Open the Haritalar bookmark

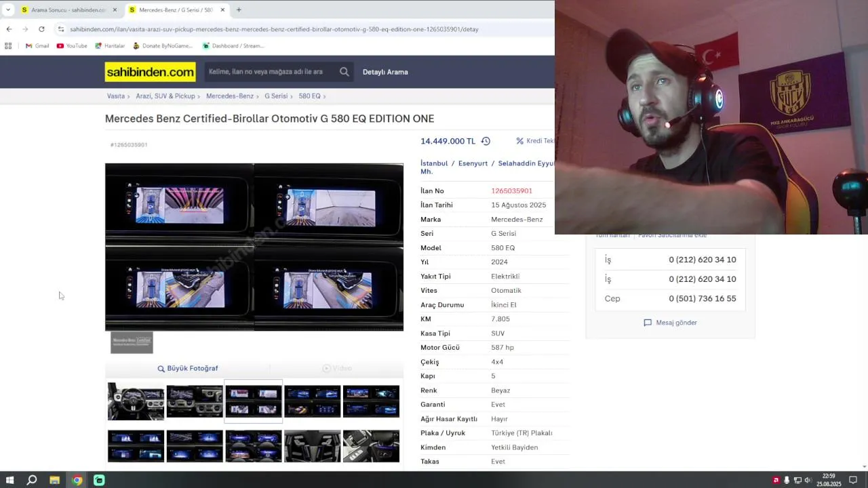click(x=110, y=46)
